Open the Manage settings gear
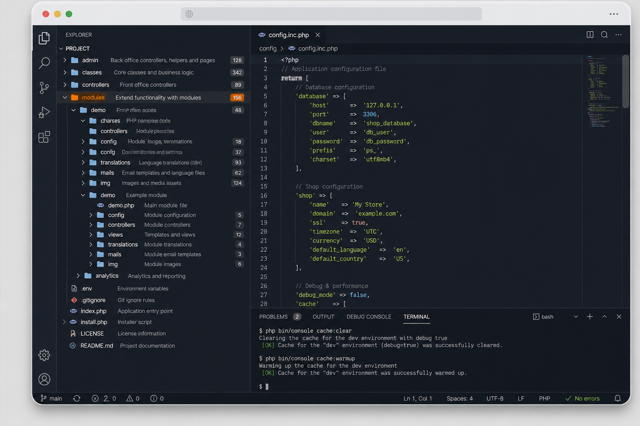The height and width of the screenshot is (426, 640). (x=44, y=355)
